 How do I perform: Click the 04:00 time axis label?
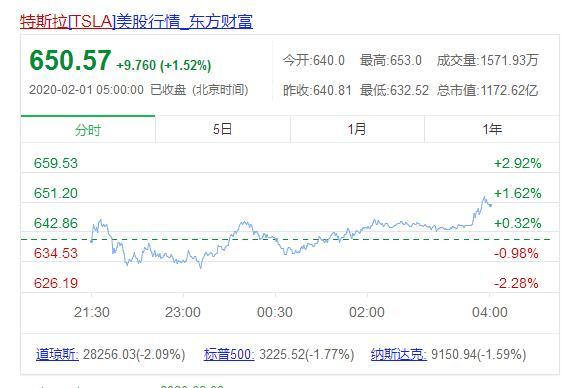tap(490, 312)
